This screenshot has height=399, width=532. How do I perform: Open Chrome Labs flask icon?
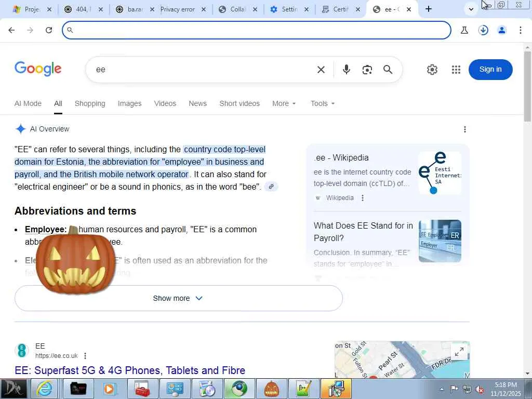click(x=464, y=30)
